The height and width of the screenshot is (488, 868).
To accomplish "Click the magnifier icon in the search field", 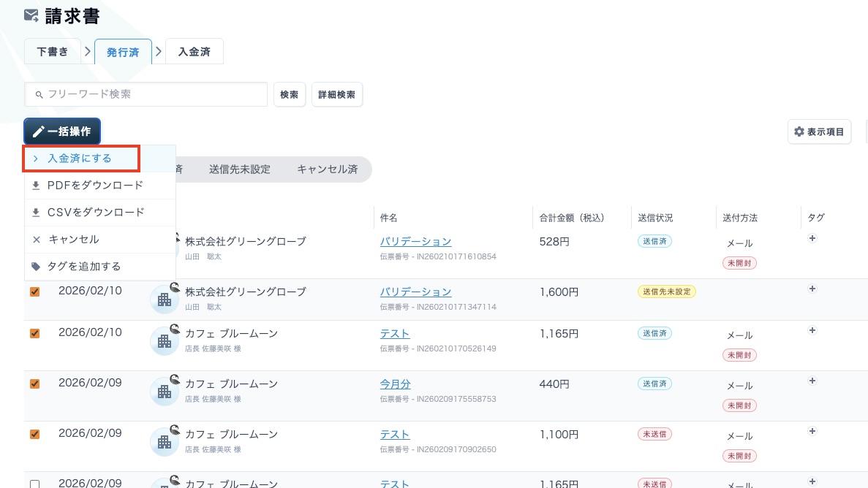I will click(x=39, y=94).
